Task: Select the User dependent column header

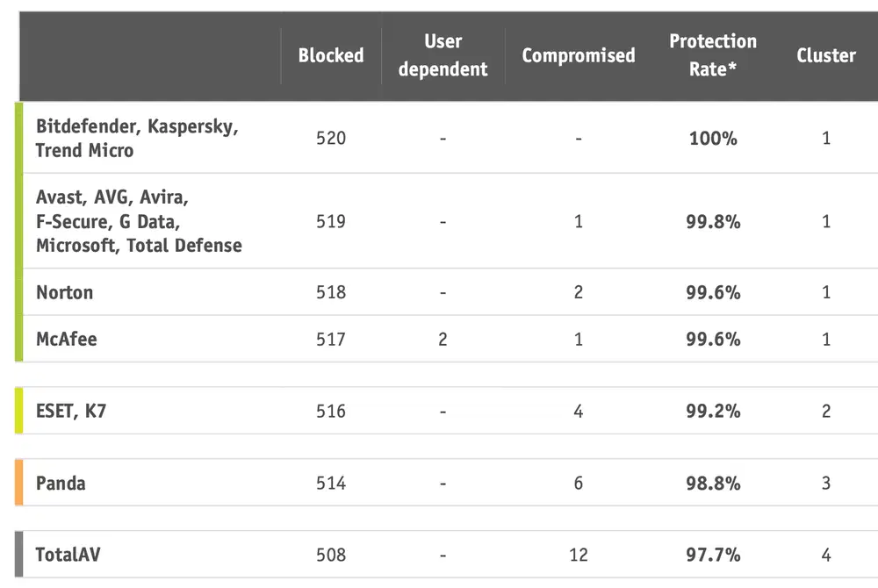Action: click(x=443, y=55)
